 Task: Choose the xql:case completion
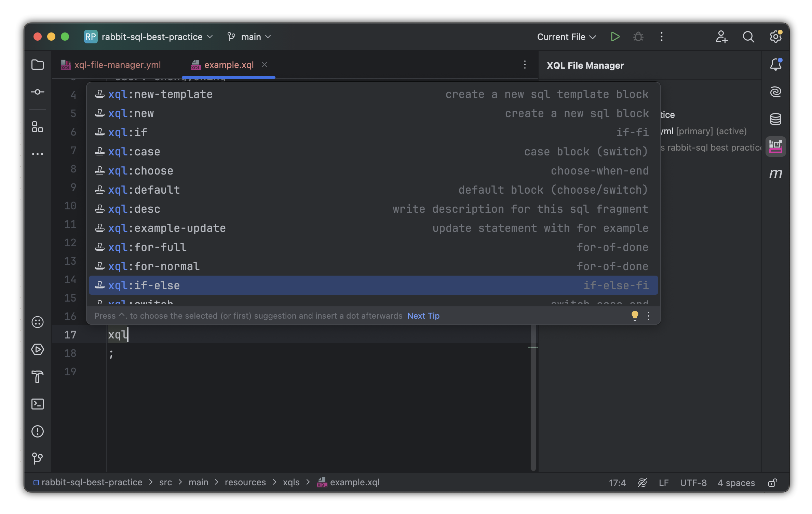point(373,152)
